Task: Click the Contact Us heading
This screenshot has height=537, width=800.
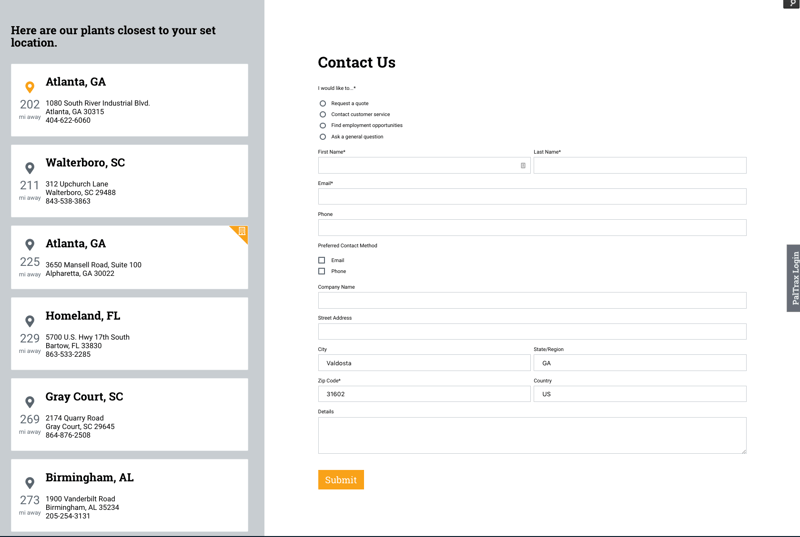Action: tap(357, 62)
